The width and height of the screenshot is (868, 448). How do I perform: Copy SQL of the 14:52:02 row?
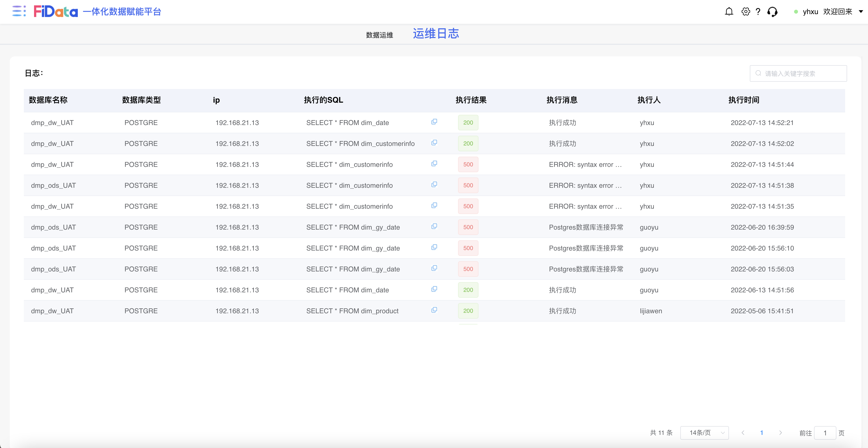point(434,143)
